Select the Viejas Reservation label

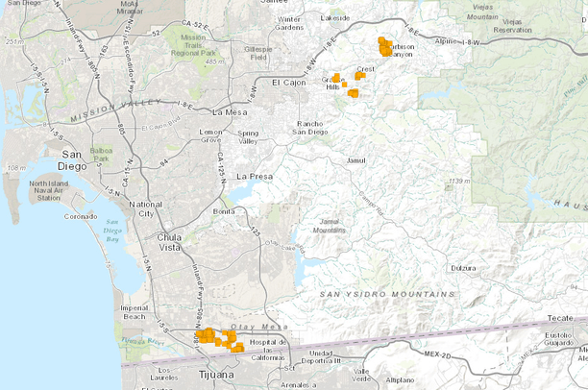512,26
